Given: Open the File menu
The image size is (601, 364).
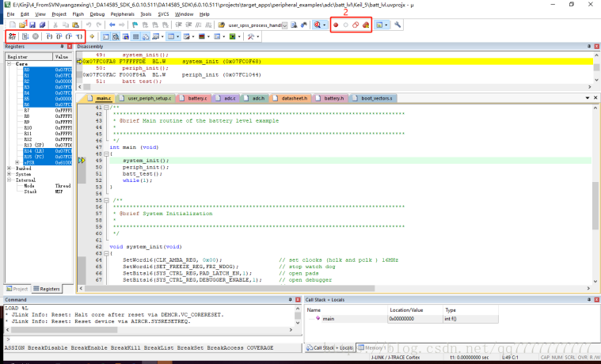Looking at the screenshot, I should click(x=11, y=14).
